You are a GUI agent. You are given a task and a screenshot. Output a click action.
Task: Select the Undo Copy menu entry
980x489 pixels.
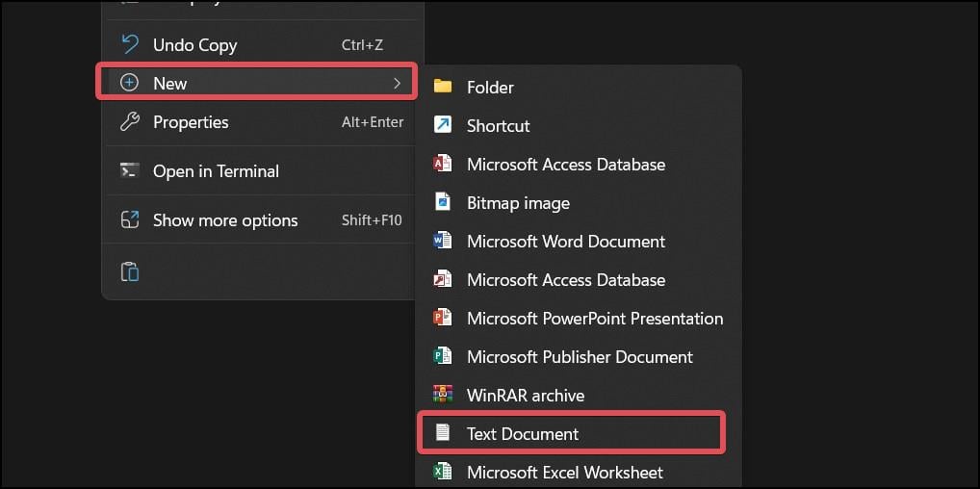194,45
